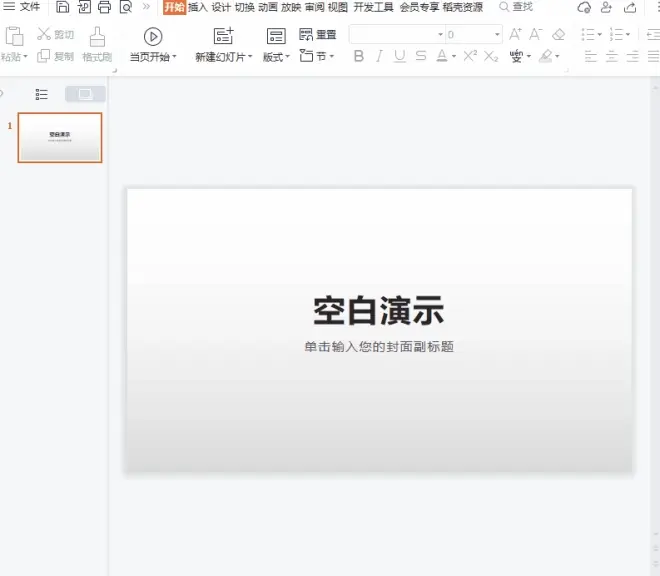Click the clear formatting eraser icon

[x=559, y=34]
